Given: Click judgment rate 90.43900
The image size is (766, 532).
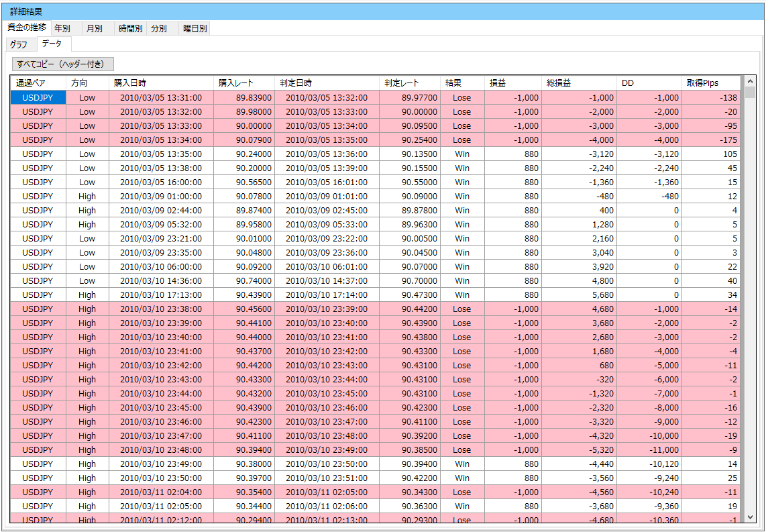Looking at the screenshot, I should click(410, 323).
